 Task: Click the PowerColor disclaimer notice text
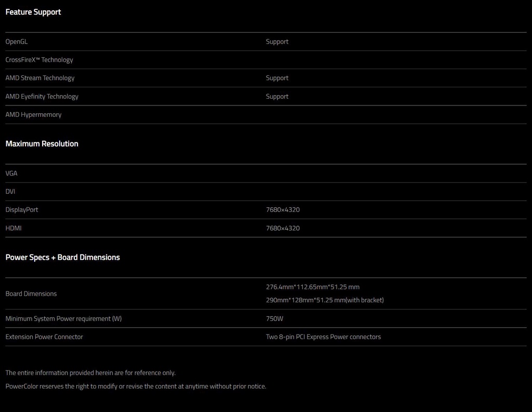(136, 386)
